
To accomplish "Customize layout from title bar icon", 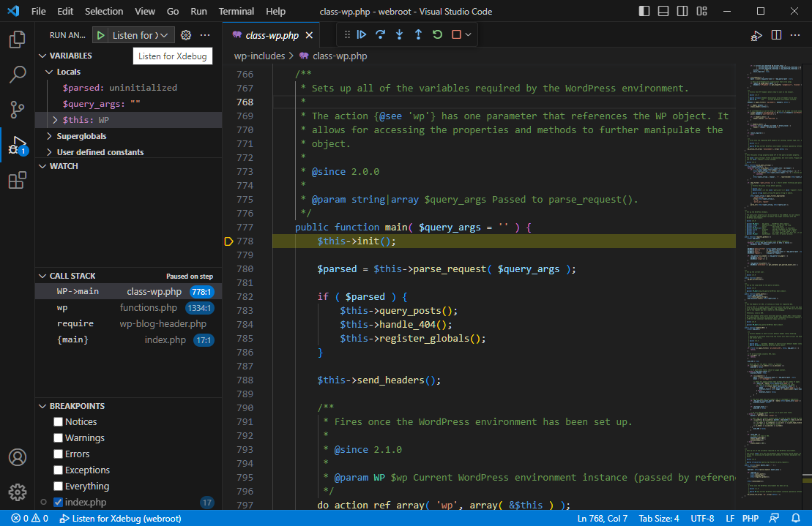I will (701, 12).
